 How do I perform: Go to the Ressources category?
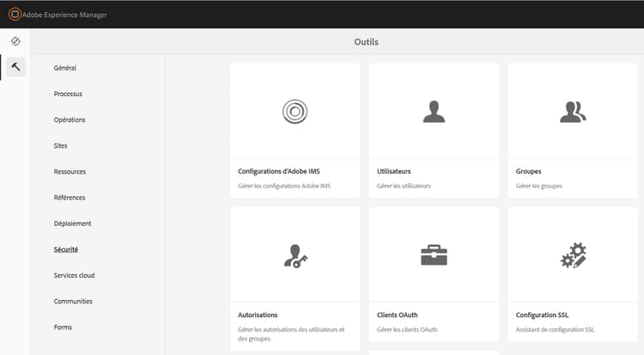coord(70,172)
